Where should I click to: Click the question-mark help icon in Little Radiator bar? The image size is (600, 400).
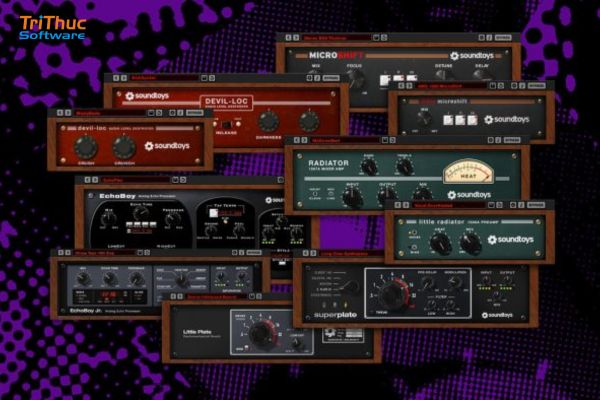521,205
